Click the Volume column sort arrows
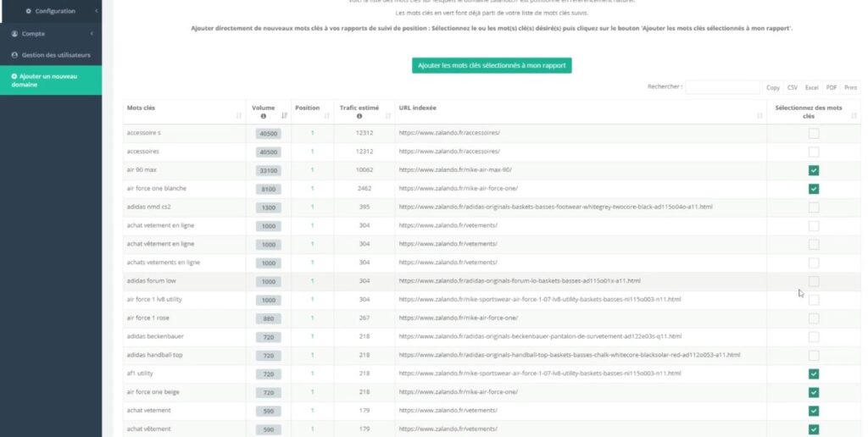868x437 pixels. coord(284,116)
